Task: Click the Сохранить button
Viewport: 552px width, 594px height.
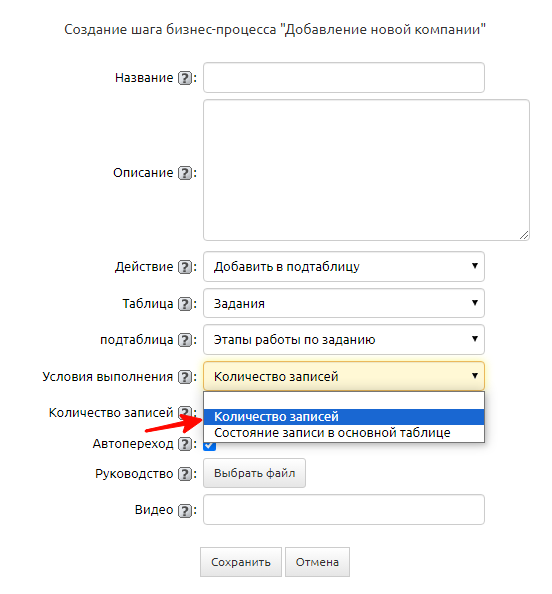Action: [x=241, y=562]
